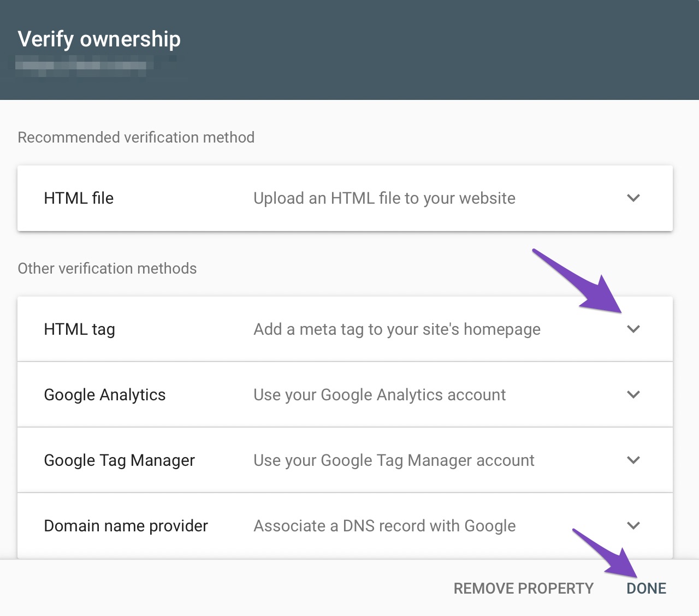Image resolution: width=699 pixels, height=616 pixels.
Task: Click "Use your Google Analytics account" text
Action: [380, 395]
